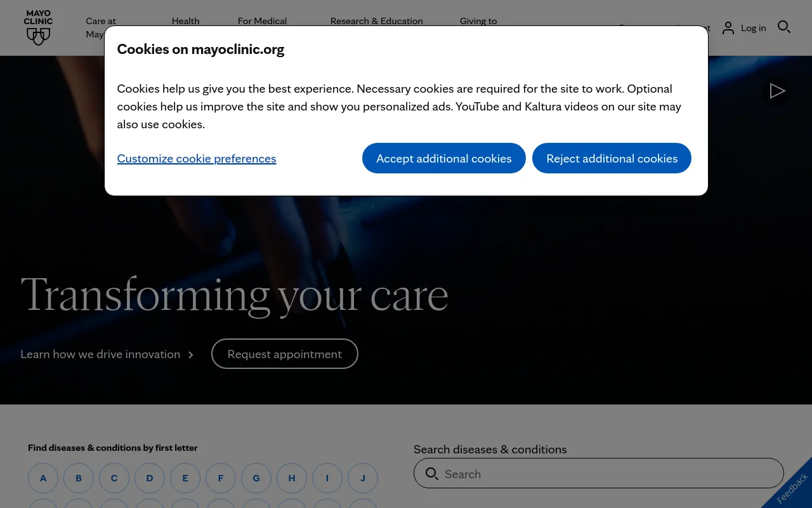
Task: Open the Giving to Mayo Clinic menu
Action: (x=478, y=27)
